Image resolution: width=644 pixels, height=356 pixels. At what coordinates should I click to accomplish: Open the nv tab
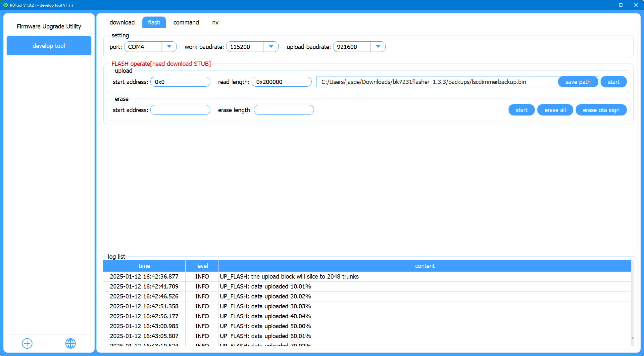pos(215,22)
